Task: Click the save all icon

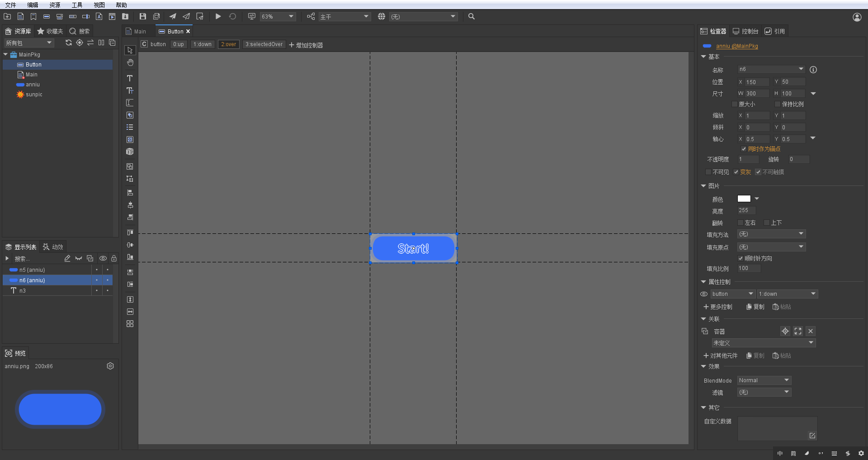Action: (156, 16)
